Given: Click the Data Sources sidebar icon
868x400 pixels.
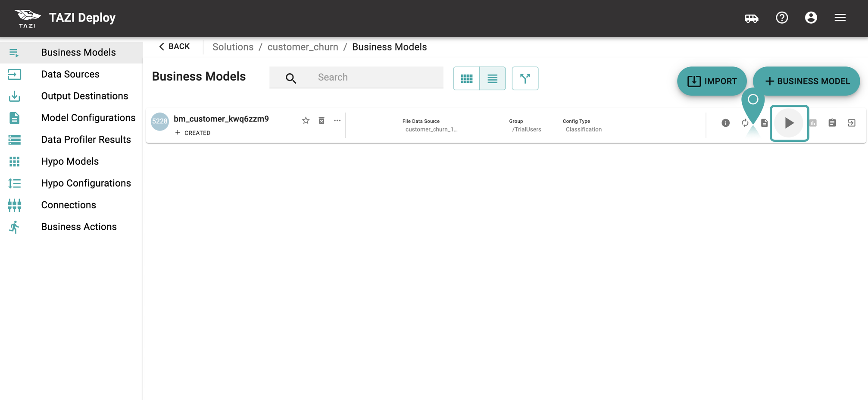Looking at the screenshot, I should pyautogui.click(x=14, y=75).
